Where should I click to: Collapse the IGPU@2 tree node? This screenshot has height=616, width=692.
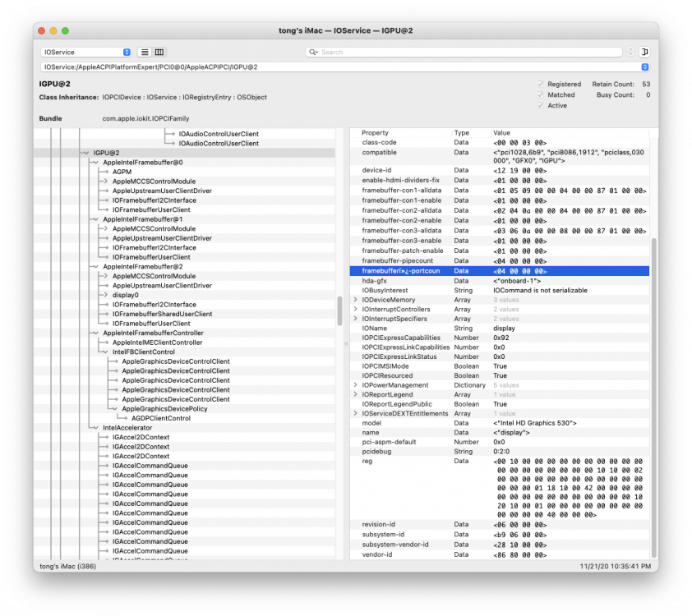tap(86, 153)
